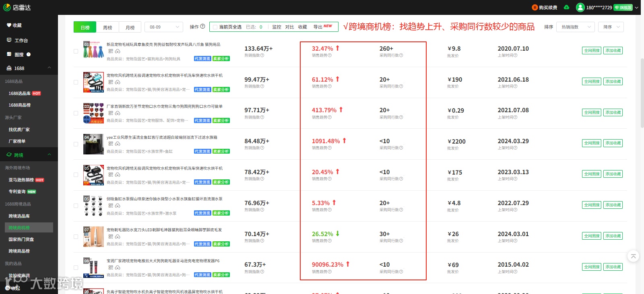Image resolution: width=644 pixels, height=294 pixels.
Task: Tick the checkbox for product 06 water pump
Action: tap(76, 206)
